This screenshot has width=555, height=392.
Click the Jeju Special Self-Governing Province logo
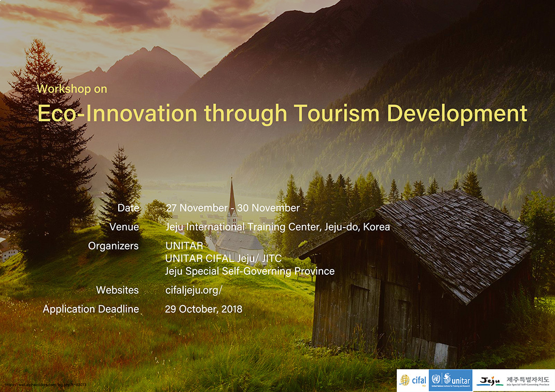click(514, 381)
